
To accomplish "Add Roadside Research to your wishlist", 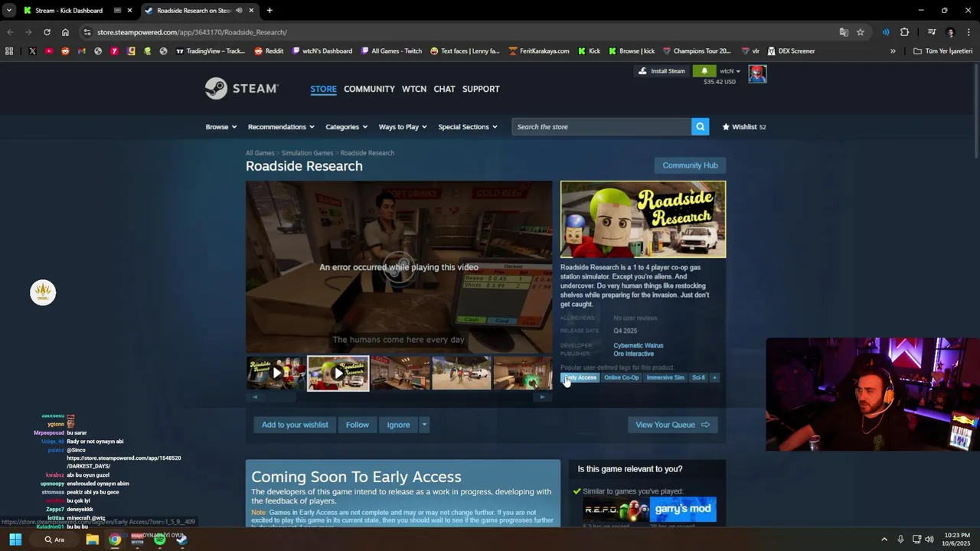I will pyautogui.click(x=295, y=425).
